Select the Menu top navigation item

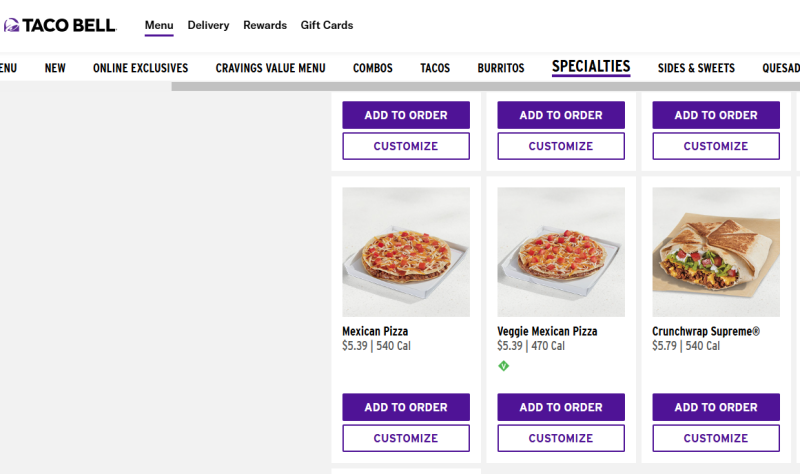159,25
